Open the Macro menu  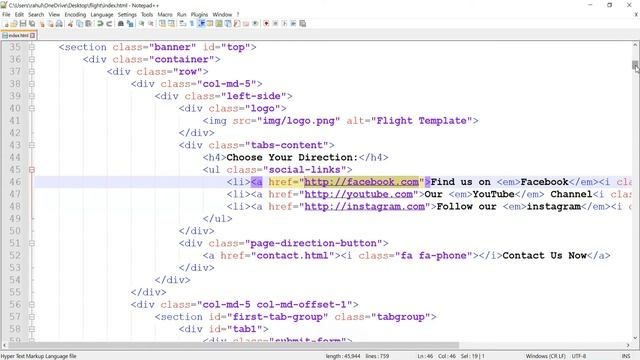(x=165, y=14)
